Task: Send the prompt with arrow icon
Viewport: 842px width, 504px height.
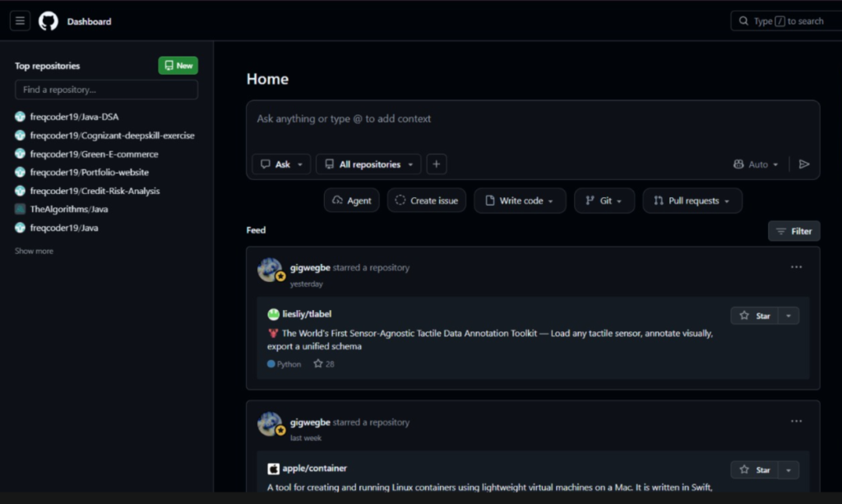Action: coord(804,164)
